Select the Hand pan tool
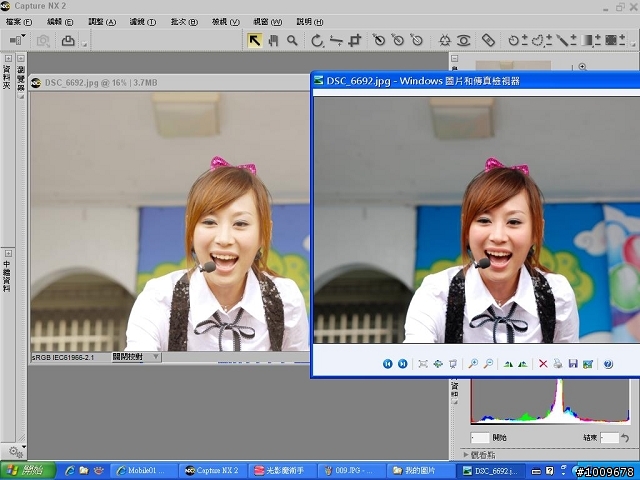 coord(273,40)
